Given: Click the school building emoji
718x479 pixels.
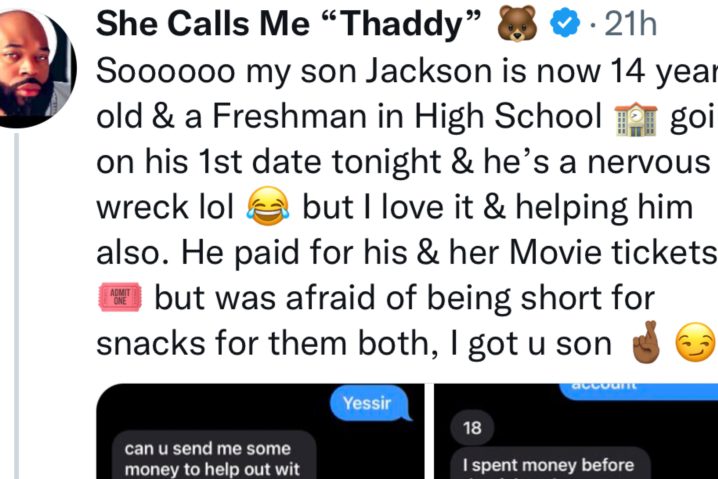Looking at the screenshot, I should coord(635,120).
